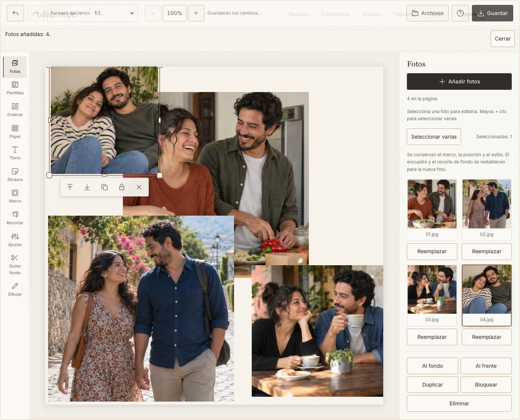Open the help question mark button

pos(460,13)
